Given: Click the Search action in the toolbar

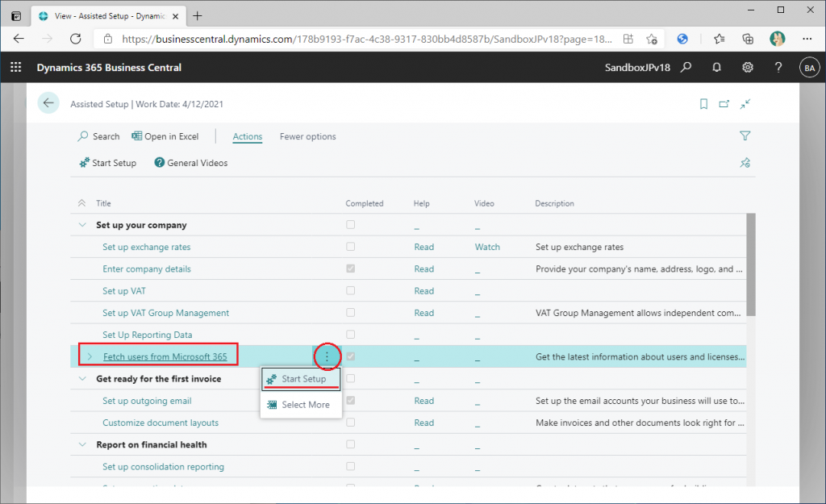Looking at the screenshot, I should [x=99, y=136].
